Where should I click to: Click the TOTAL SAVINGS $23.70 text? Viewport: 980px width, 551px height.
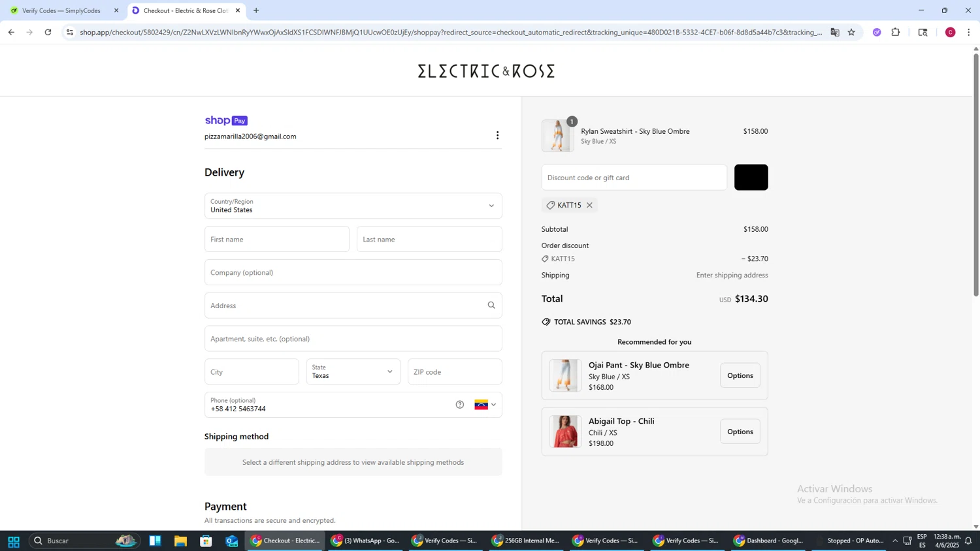click(x=592, y=322)
